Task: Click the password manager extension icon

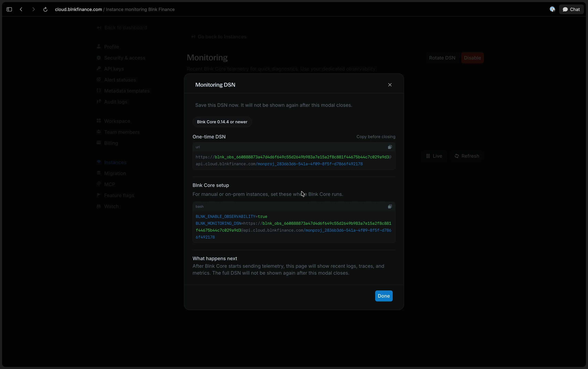Action: [x=552, y=9]
